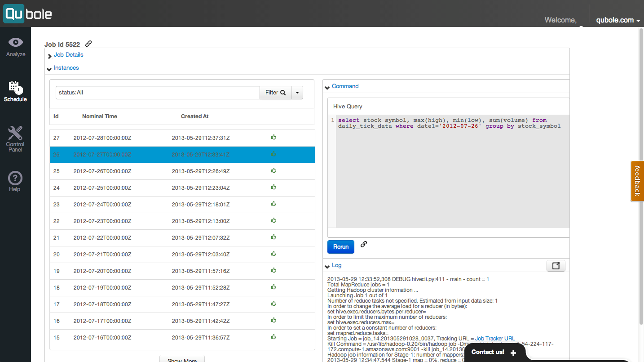Click the Nominal Time column header
Screen dimensions: 644x362
[x=100, y=116]
